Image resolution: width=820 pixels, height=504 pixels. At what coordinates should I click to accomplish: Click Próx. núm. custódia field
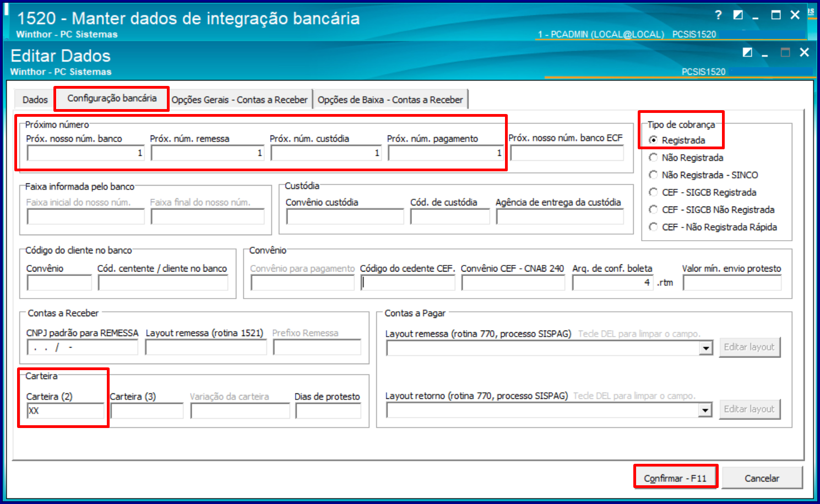(x=326, y=153)
